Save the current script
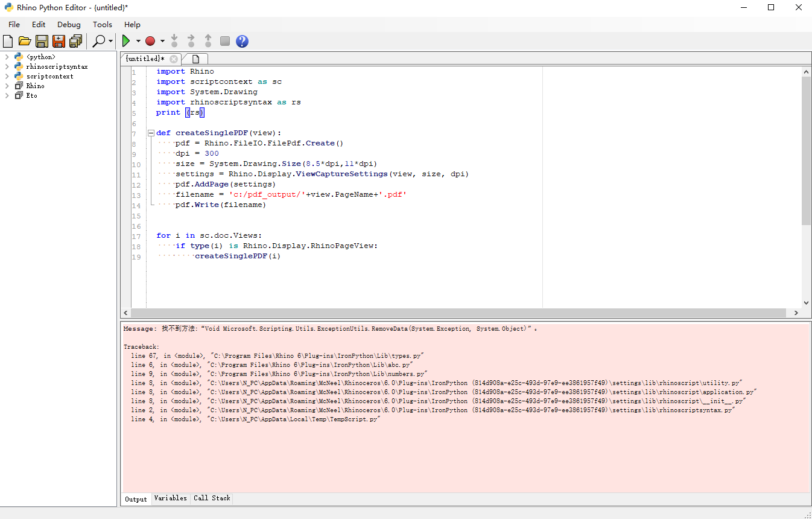 click(42, 41)
